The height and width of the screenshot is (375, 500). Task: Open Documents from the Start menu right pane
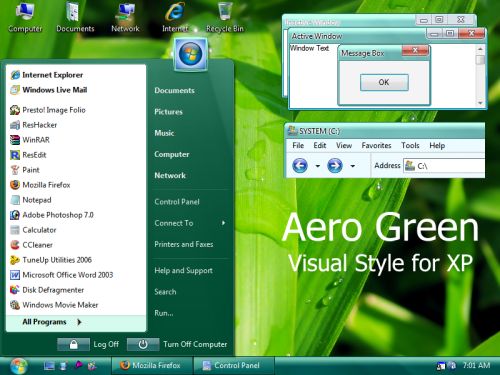(x=174, y=91)
